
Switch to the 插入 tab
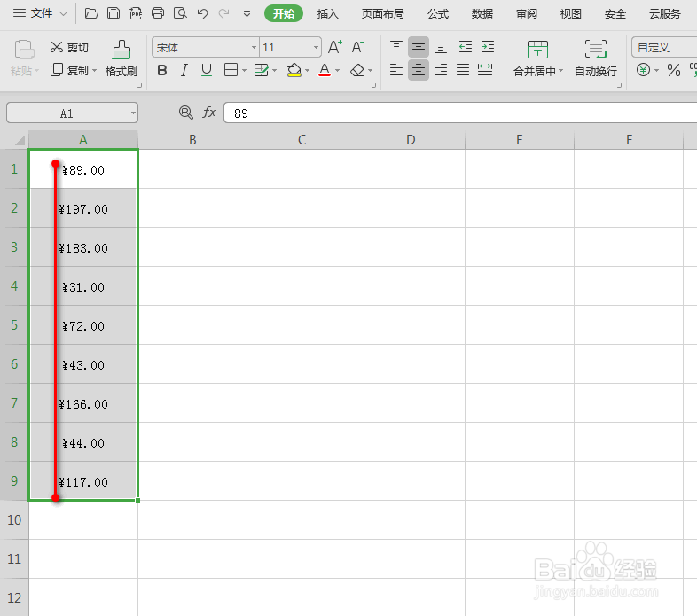pos(327,14)
